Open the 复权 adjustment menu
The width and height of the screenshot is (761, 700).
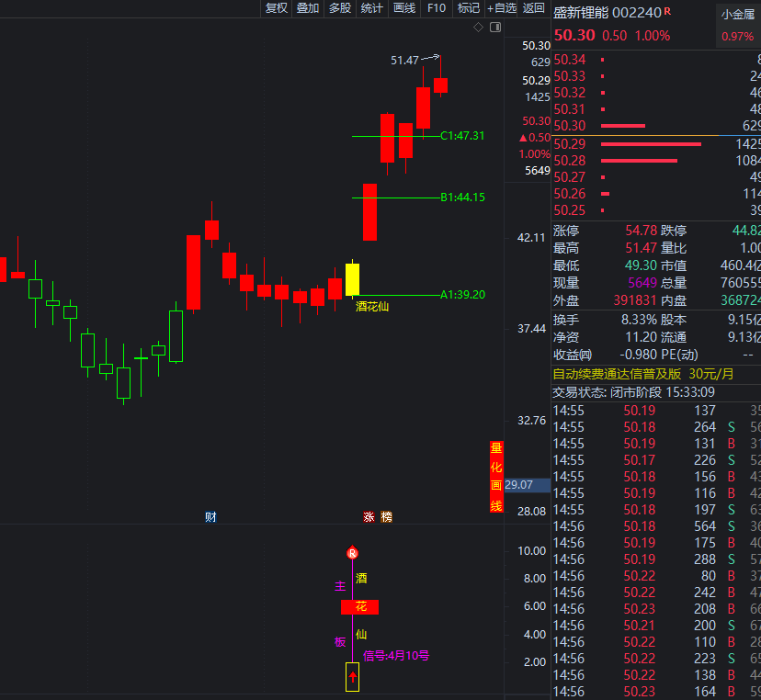276,8
